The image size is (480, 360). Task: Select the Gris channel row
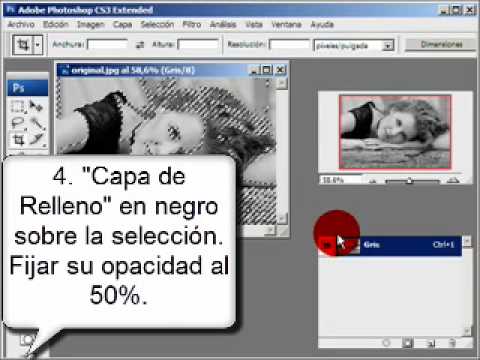(390, 246)
